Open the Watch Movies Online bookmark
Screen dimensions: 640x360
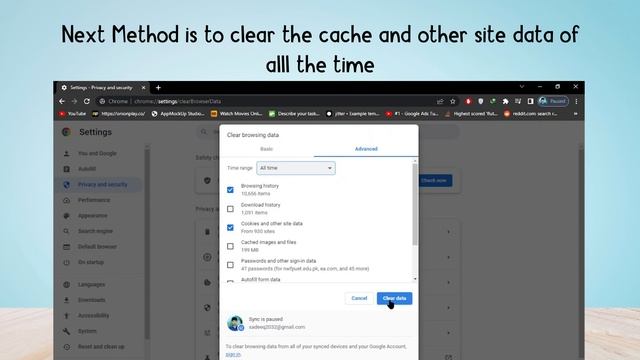(x=237, y=114)
